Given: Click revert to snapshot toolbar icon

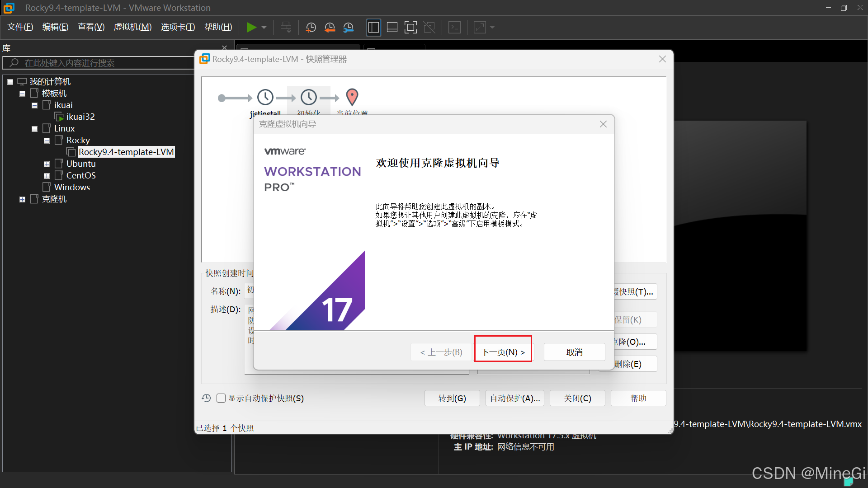Looking at the screenshot, I should pyautogui.click(x=330, y=28).
